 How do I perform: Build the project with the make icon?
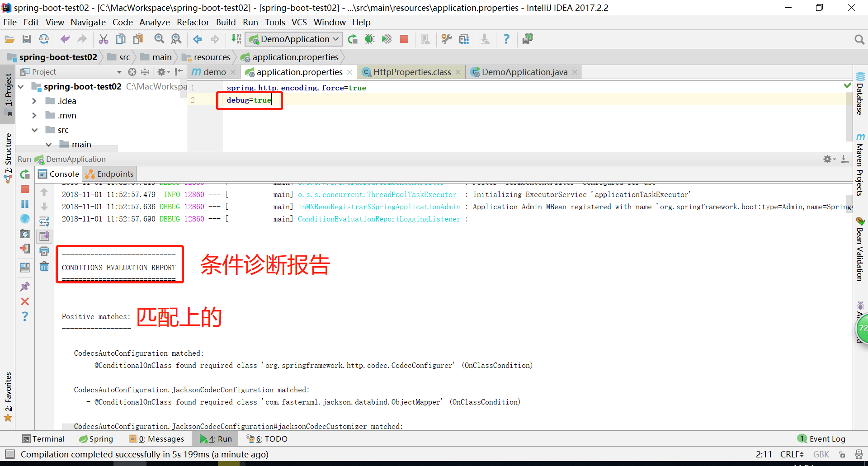(236, 39)
